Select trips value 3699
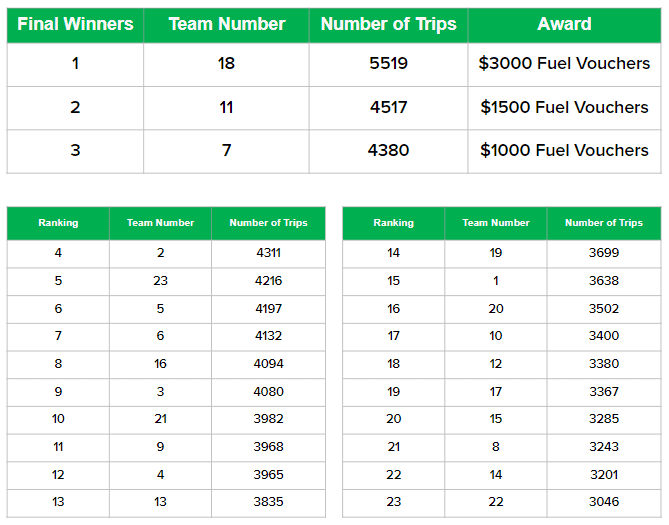The height and width of the screenshot is (525, 669). pos(604,253)
